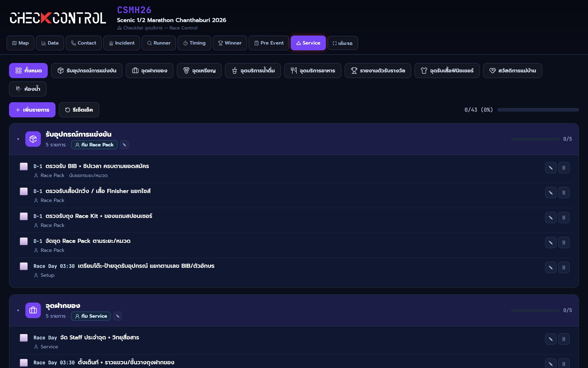Open the Winner tab
The image size is (588, 368).
230,43
